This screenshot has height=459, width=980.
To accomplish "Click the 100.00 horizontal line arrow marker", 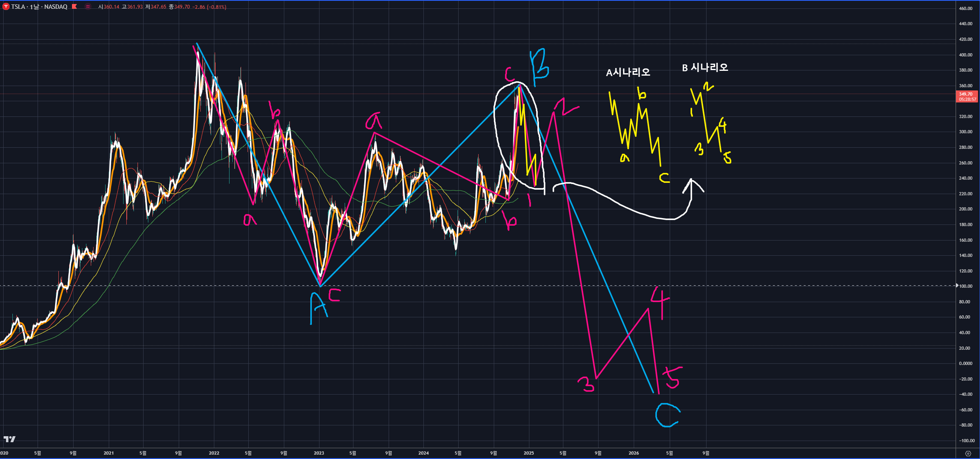I will (x=957, y=286).
